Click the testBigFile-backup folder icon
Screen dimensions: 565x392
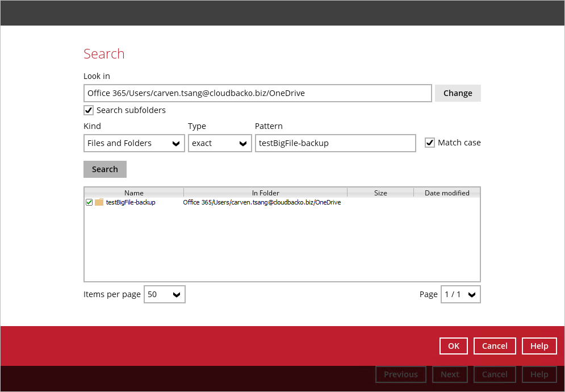tap(99, 202)
